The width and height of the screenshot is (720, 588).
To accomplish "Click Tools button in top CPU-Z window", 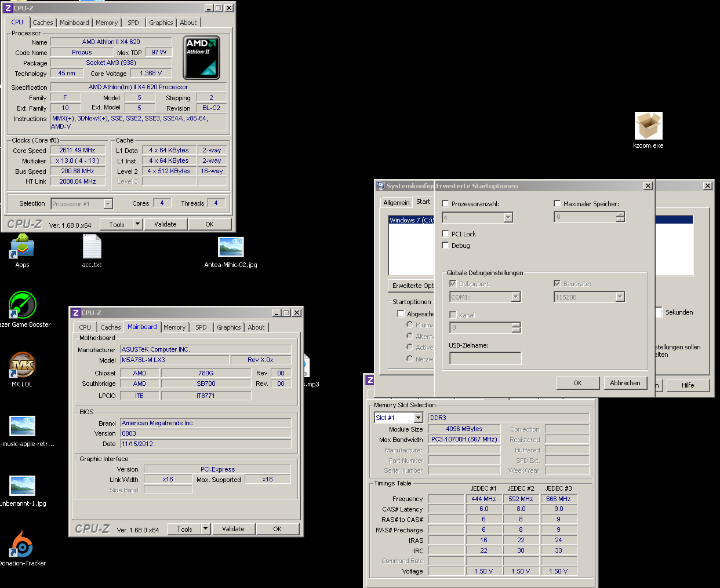I will pos(117,224).
